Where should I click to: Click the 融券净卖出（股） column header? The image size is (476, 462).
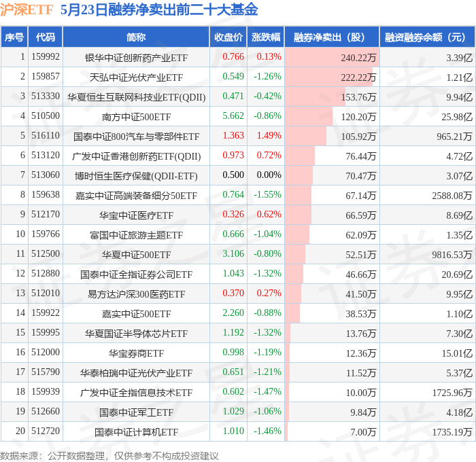(x=332, y=37)
